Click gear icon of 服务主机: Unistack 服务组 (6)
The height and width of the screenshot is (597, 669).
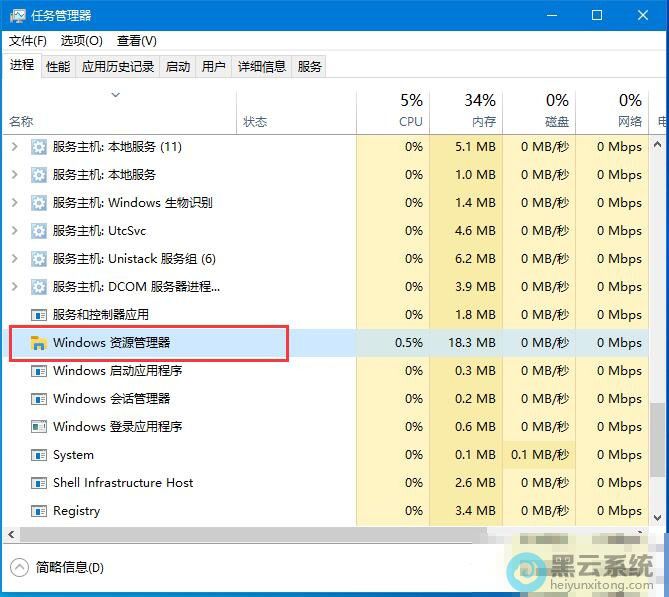coord(39,259)
